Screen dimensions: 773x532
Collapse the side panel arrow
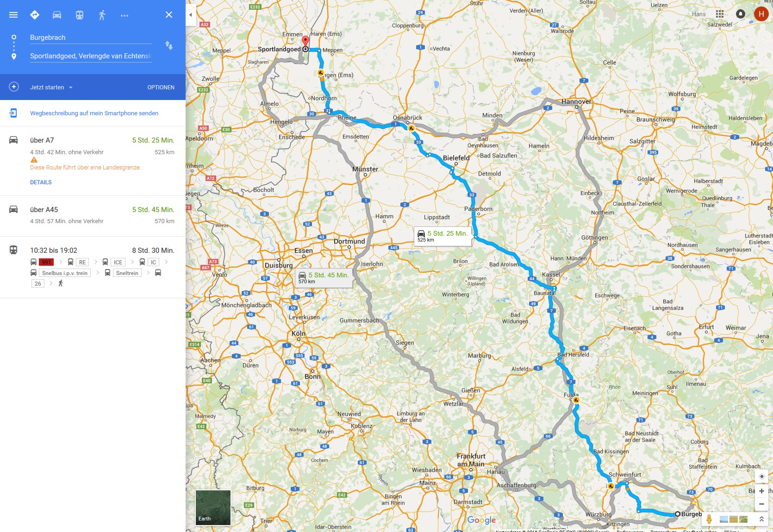point(191,15)
